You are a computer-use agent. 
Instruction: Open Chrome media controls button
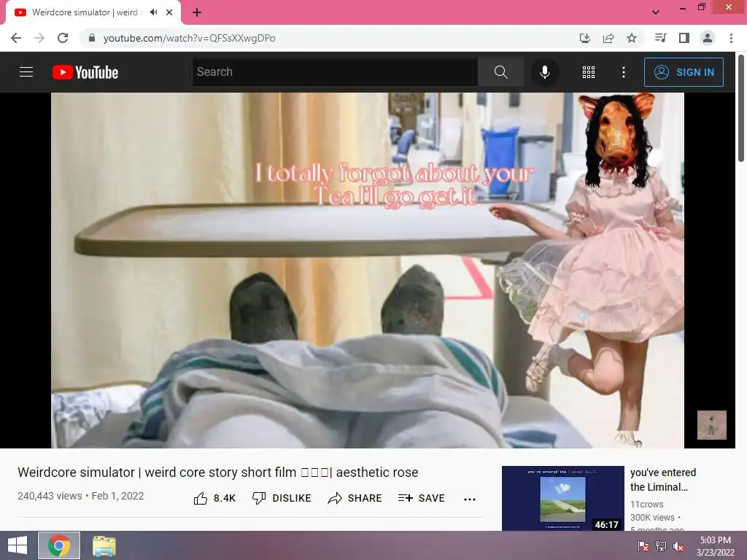660,38
